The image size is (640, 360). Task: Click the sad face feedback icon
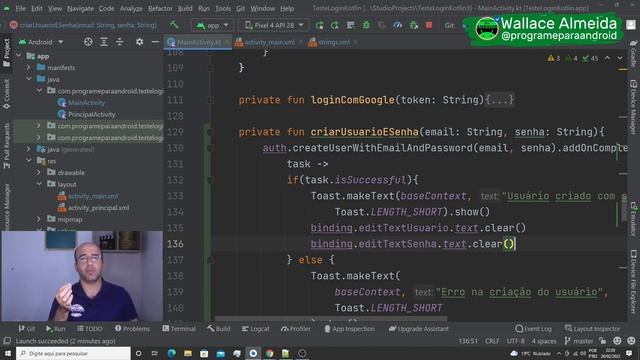pos(631,340)
